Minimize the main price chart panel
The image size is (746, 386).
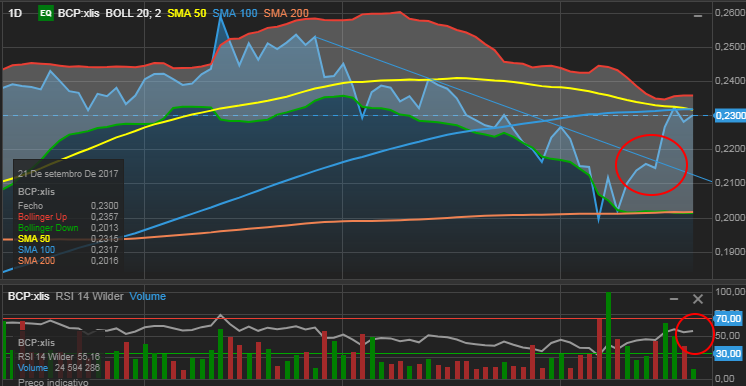click(x=697, y=16)
